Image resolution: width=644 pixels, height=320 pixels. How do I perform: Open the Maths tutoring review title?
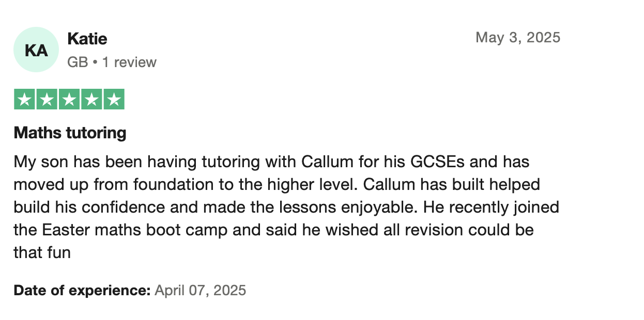(x=70, y=133)
